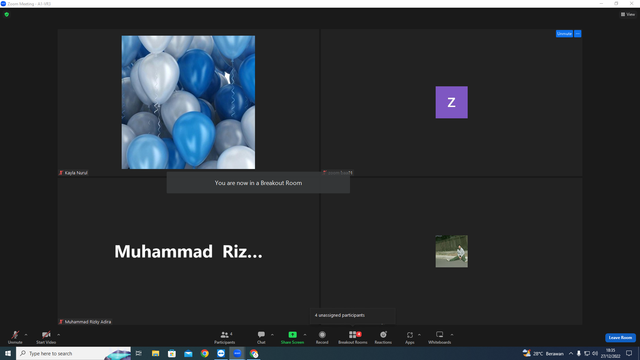Open the Participants panel

point(224,337)
